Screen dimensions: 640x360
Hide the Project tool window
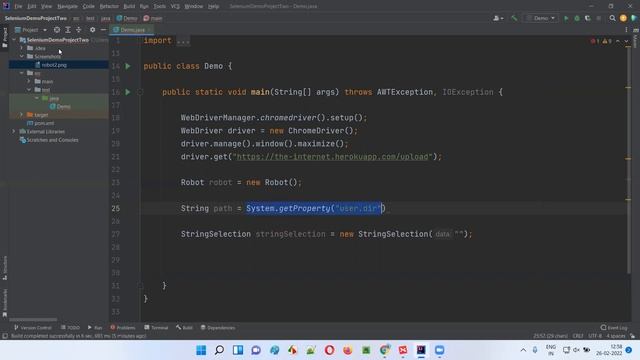[103, 30]
